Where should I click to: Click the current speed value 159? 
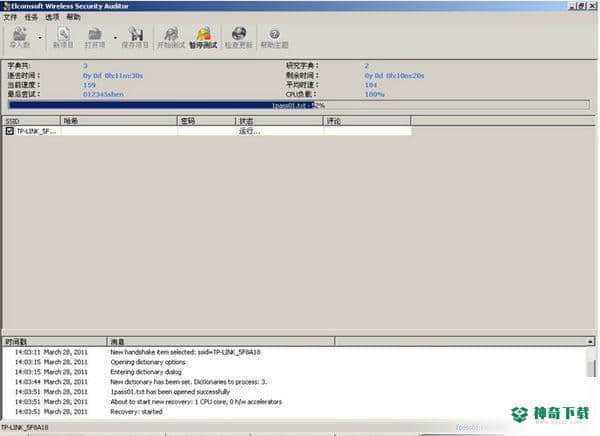click(x=90, y=85)
